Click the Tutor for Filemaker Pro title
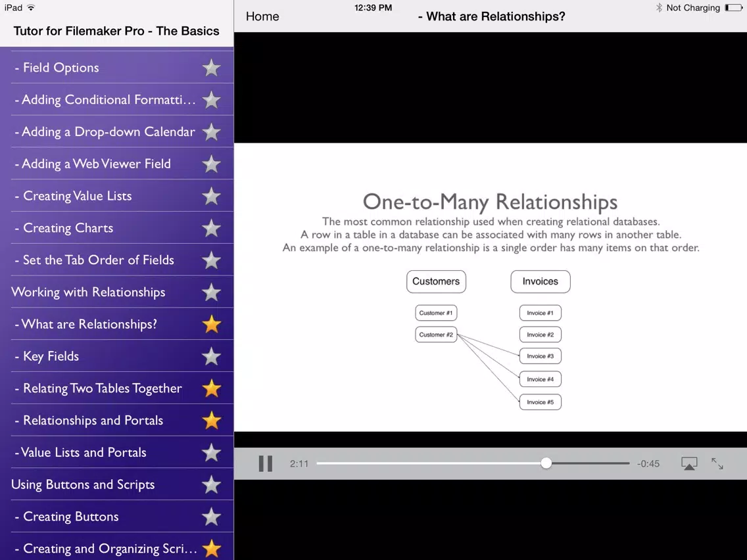 (116, 31)
